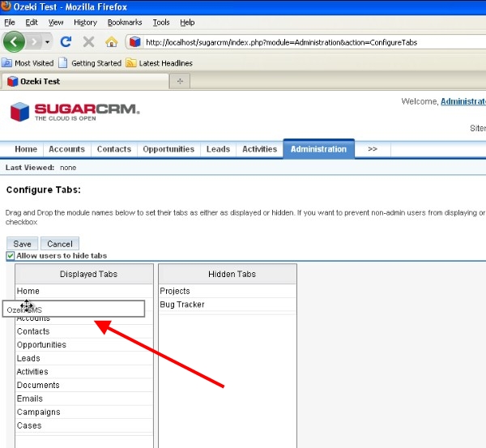Open the Most Visited bookmarks folder

coord(28,63)
